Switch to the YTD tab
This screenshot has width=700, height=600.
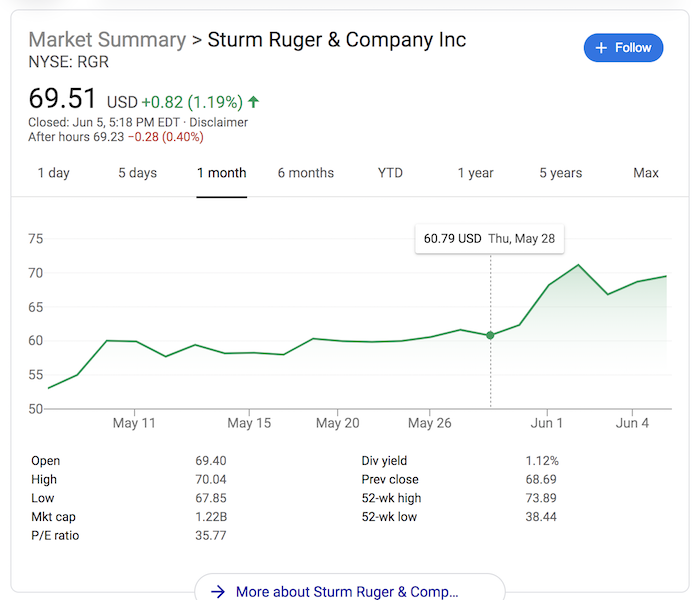tap(390, 173)
